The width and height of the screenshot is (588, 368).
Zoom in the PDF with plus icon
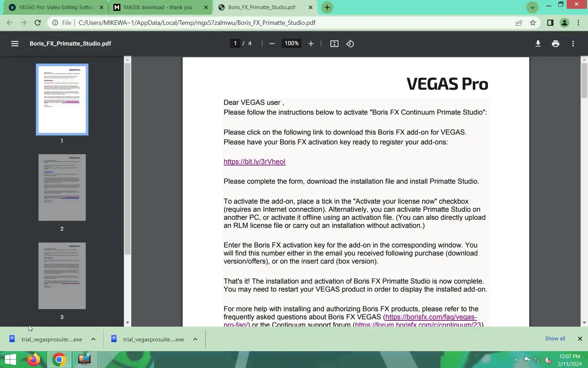coord(311,44)
